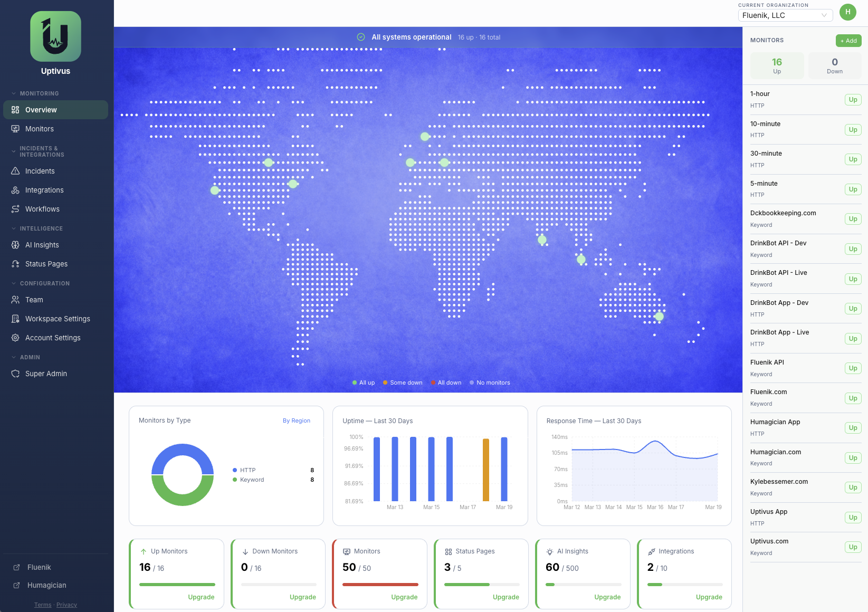Image resolution: width=868 pixels, height=612 pixels.
Task: Open the user avatar H menu
Action: point(847,12)
